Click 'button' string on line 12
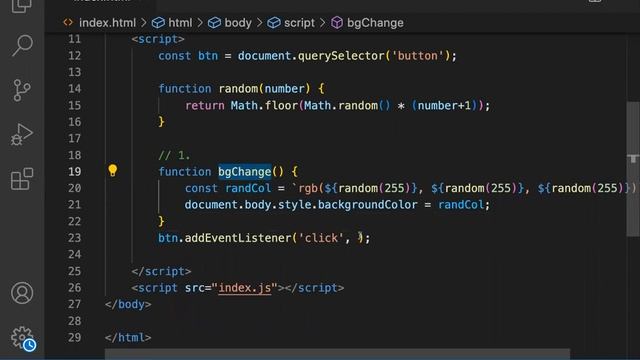The width and height of the screenshot is (640, 360). tap(418, 56)
